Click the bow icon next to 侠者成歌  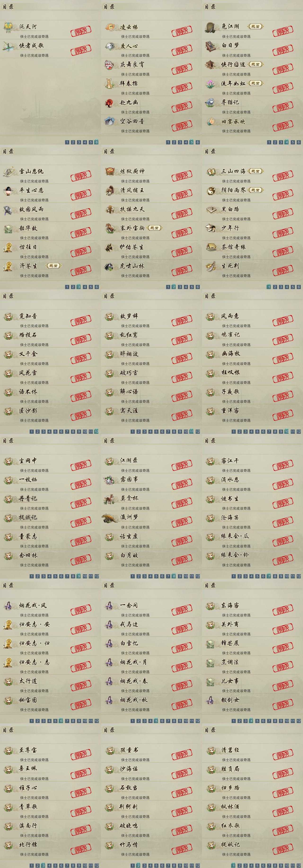pos(9,46)
